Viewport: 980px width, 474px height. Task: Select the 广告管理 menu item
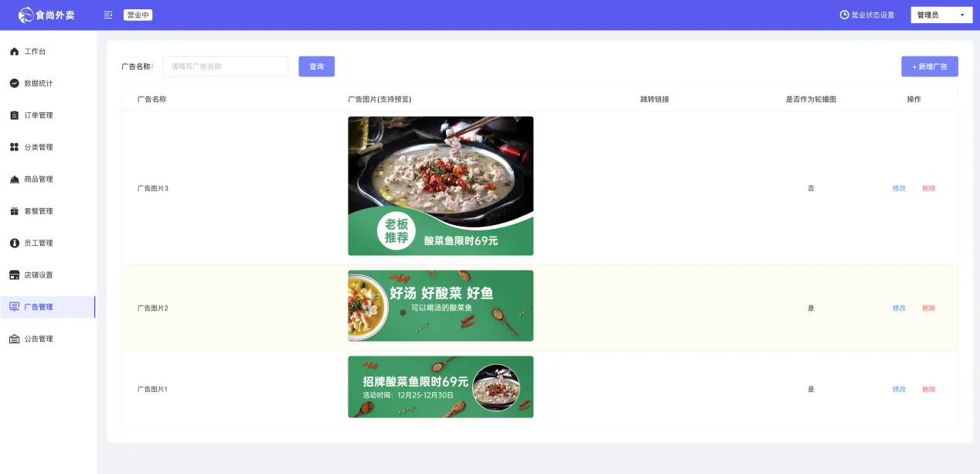(x=48, y=307)
